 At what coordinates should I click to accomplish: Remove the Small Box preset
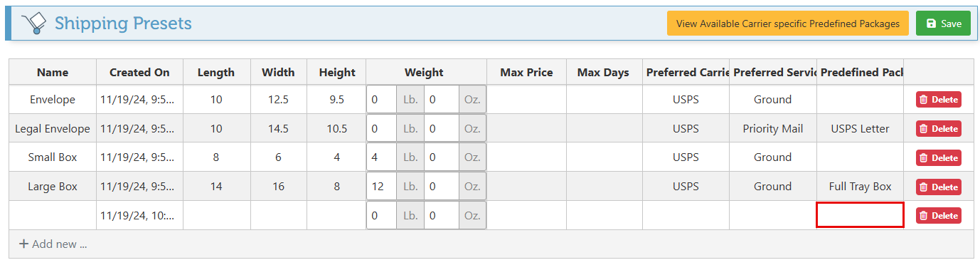938,157
